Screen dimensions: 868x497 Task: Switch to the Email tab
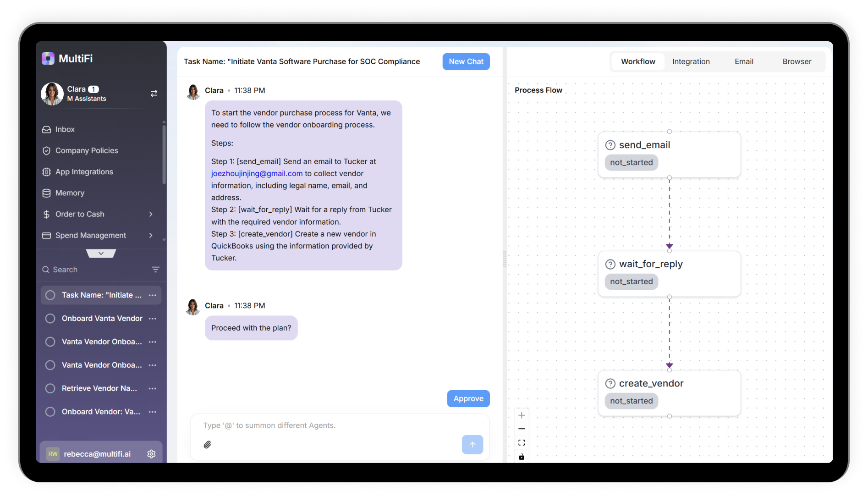tap(744, 61)
